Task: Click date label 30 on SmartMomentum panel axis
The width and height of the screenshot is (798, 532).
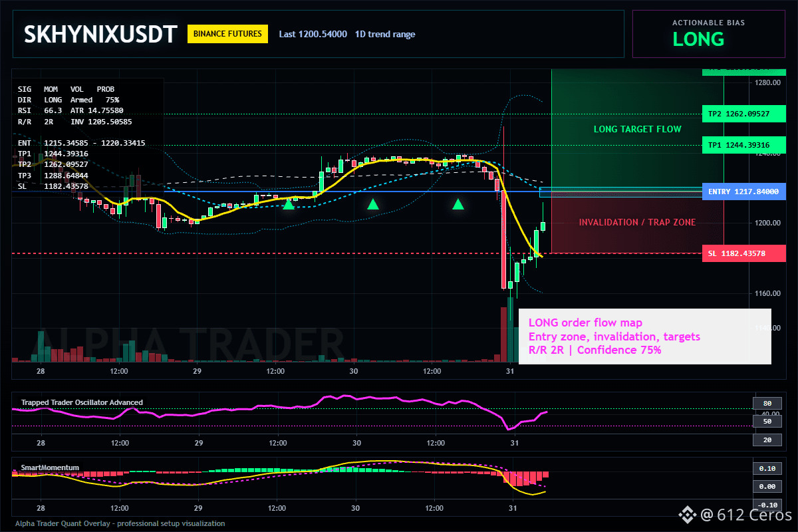Action: point(356,508)
